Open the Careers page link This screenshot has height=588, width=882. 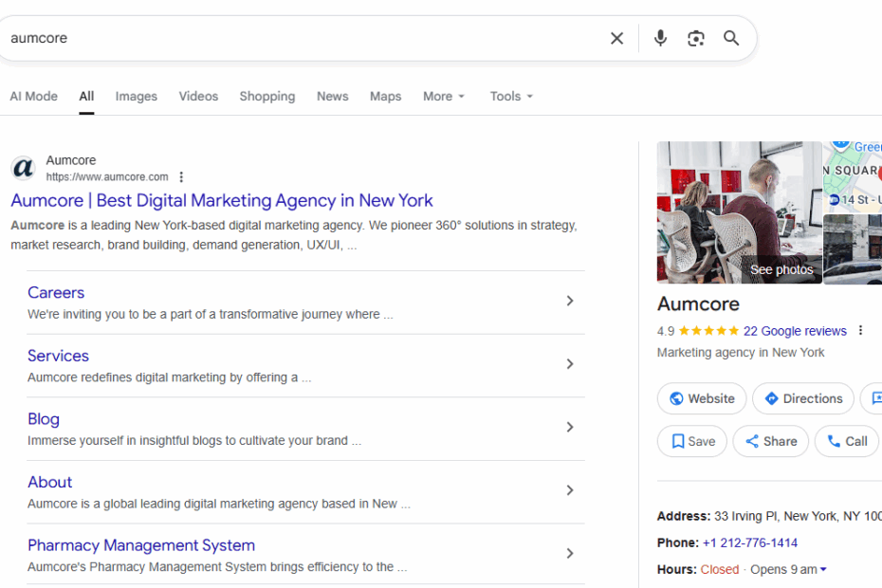(55, 292)
